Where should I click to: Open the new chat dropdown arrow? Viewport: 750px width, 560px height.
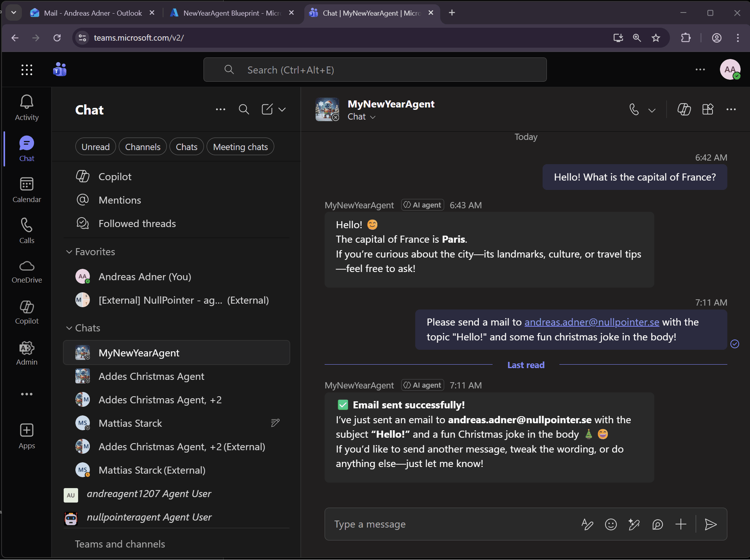pyautogui.click(x=282, y=110)
